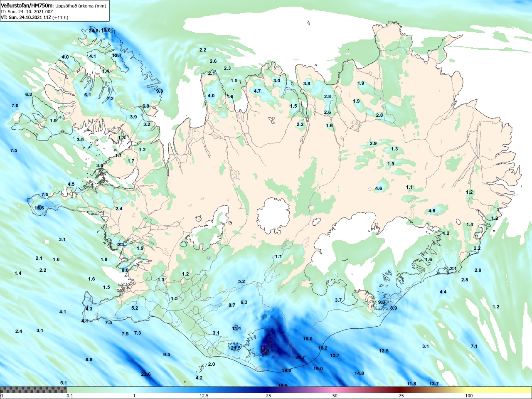Click the VT: Sun. 24.10.2021 11Z line
The height and width of the screenshot is (399, 532).
[34, 17]
